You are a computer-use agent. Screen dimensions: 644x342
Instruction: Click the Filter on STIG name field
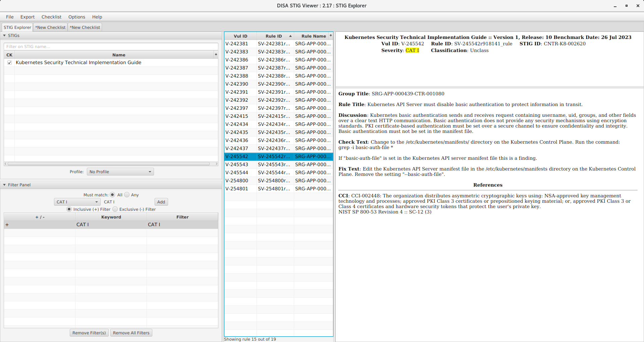(111, 47)
